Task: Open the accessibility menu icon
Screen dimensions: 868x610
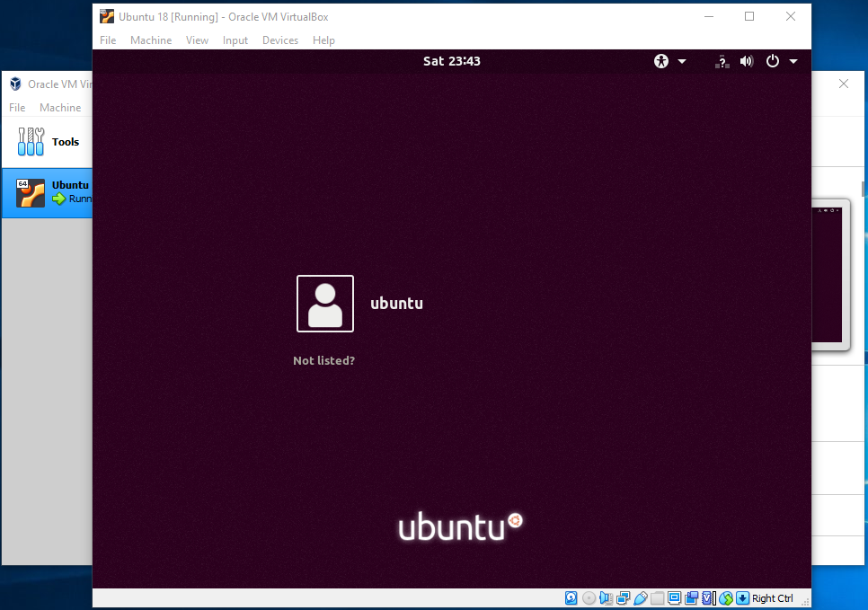Action: (x=661, y=61)
